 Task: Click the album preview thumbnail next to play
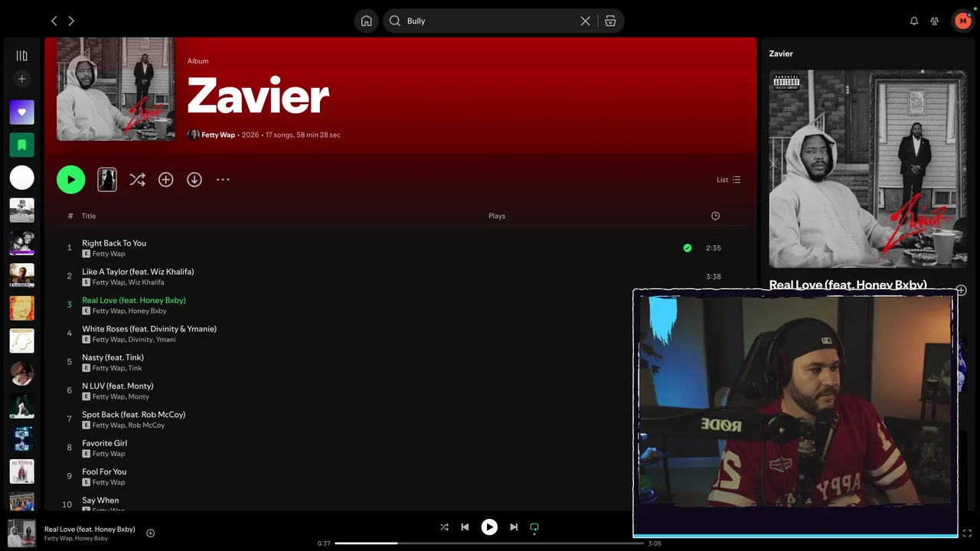pos(107,180)
